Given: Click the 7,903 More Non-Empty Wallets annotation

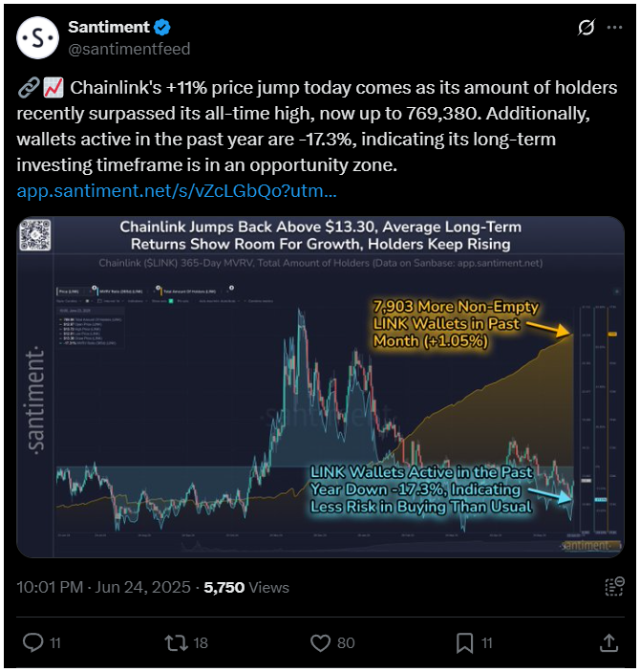Looking at the screenshot, I should point(456,323).
